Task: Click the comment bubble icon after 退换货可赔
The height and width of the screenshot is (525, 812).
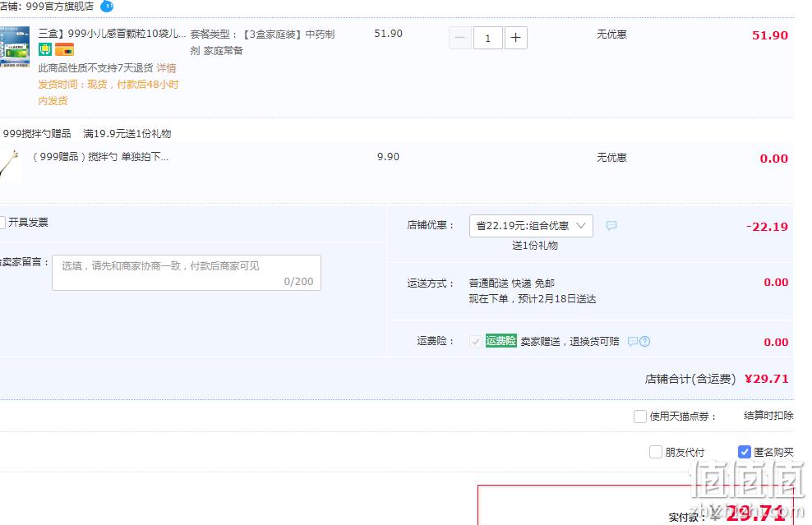Action: click(x=632, y=341)
